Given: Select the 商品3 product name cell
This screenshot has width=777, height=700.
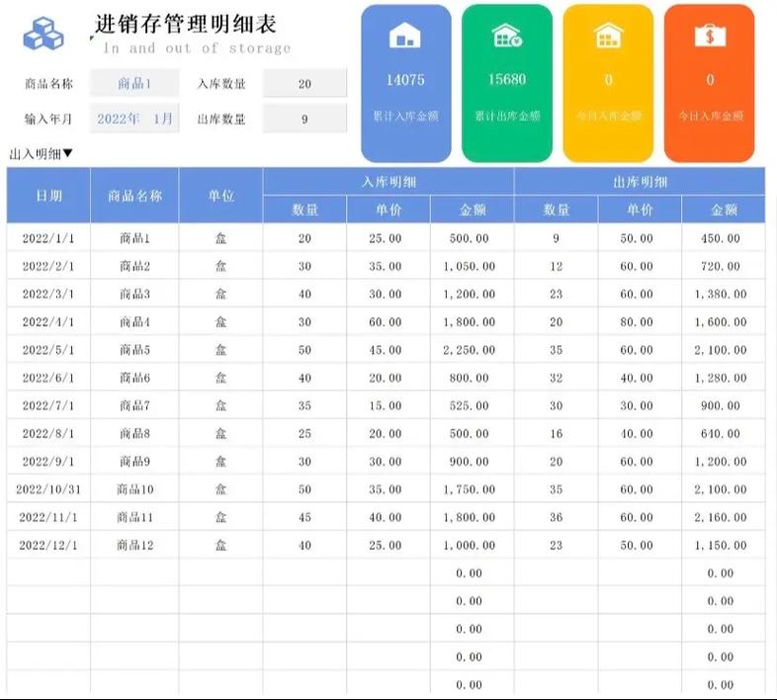Looking at the screenshot, I should coord(134,294).
